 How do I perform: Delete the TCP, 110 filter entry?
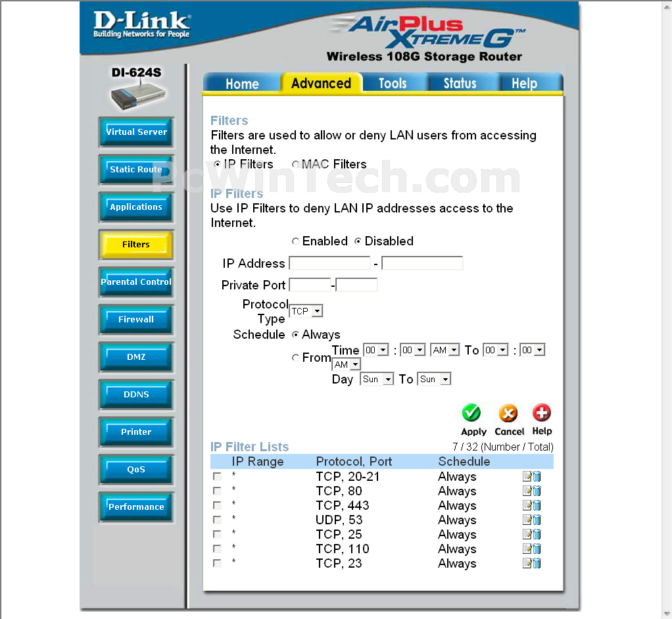tap(537, 549)
